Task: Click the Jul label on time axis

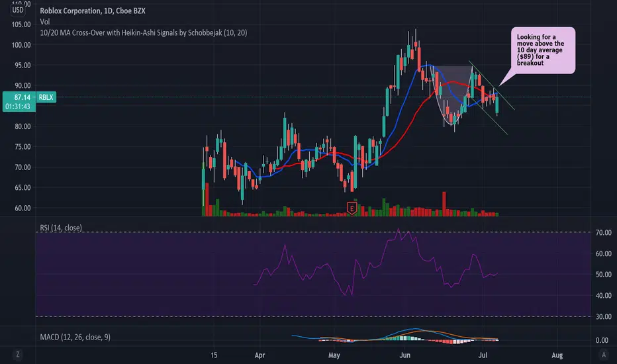Action: tap(483, 355)
